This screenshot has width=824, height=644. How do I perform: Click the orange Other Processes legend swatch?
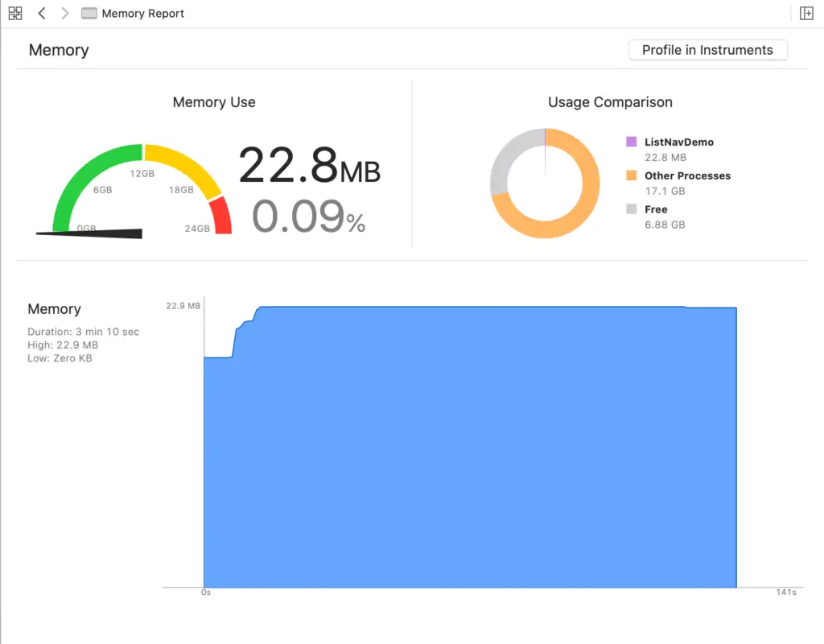pyautogui.click(x=631, y=175)
